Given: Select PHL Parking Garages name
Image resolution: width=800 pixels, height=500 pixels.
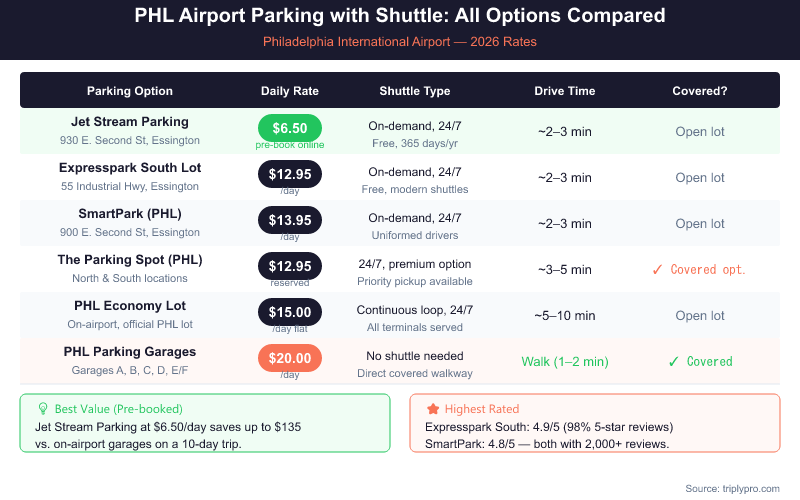Looking at the screenshot, I should pos(130,352).
